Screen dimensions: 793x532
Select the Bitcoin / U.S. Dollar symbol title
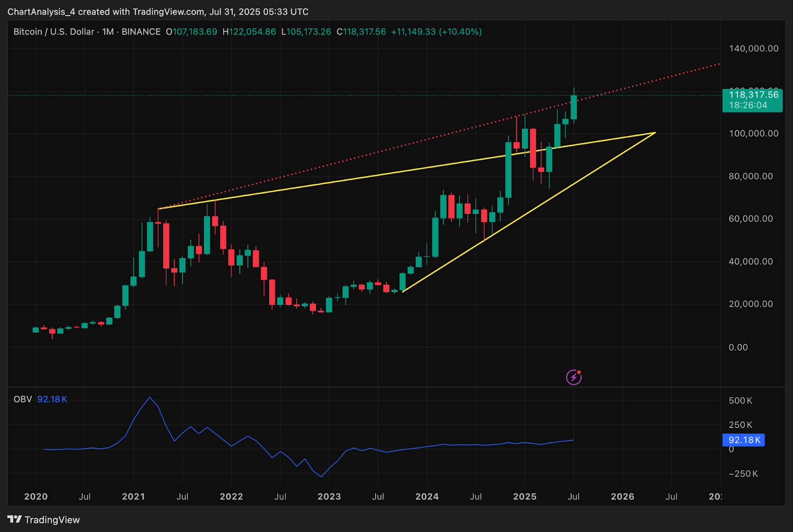[x=54, y=32]
